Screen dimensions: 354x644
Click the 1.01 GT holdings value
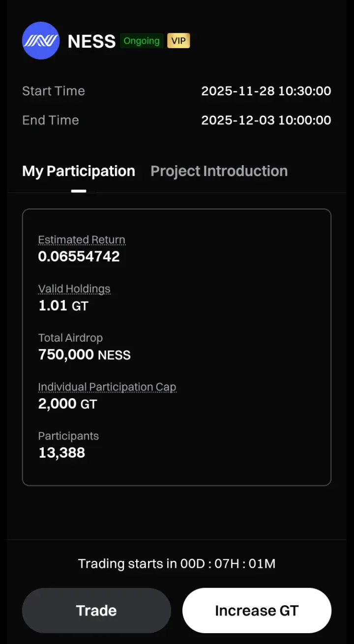coord(63,306)
